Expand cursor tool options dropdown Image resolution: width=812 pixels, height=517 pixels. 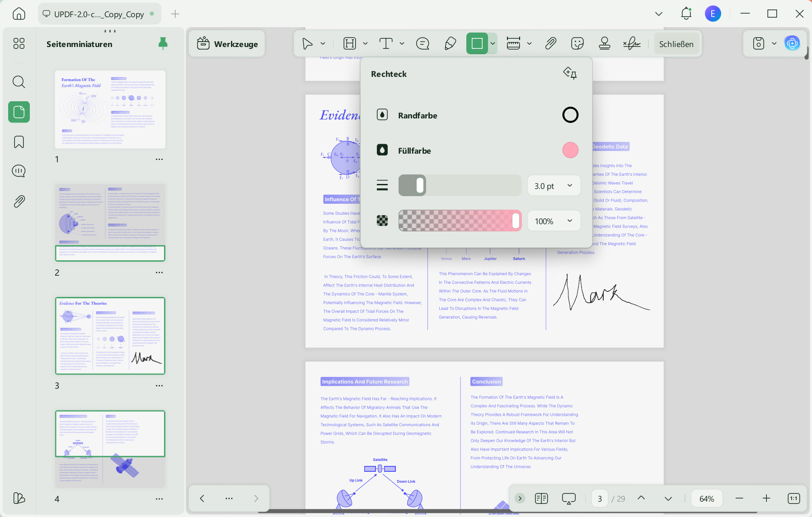click(x=323, y=43)
